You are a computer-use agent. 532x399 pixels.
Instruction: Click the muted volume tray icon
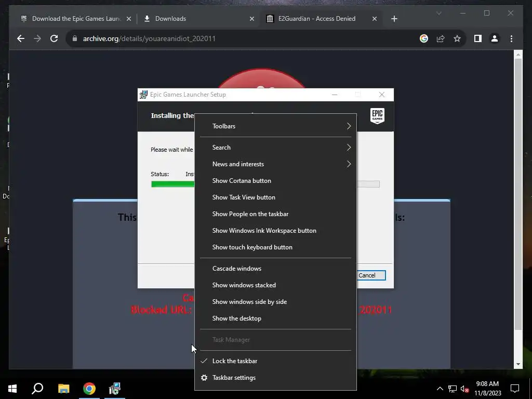pyautogui.click(x=464, y=389)
